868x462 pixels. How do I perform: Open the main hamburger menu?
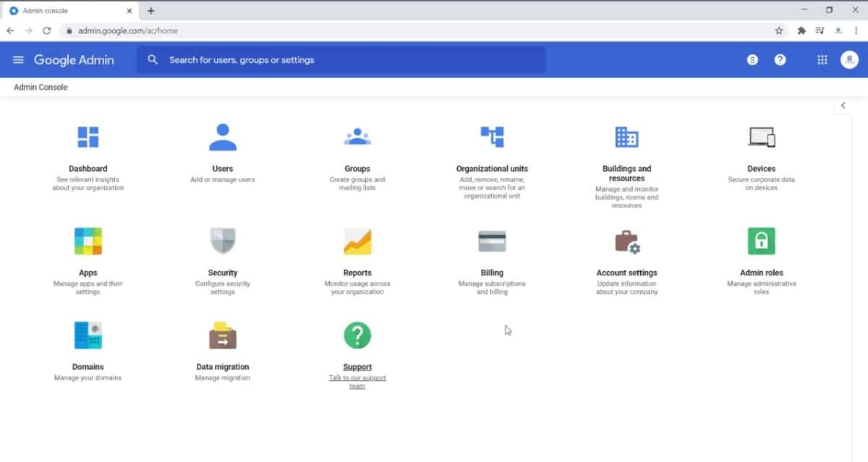pyautogui.click(x=18, y=60)
